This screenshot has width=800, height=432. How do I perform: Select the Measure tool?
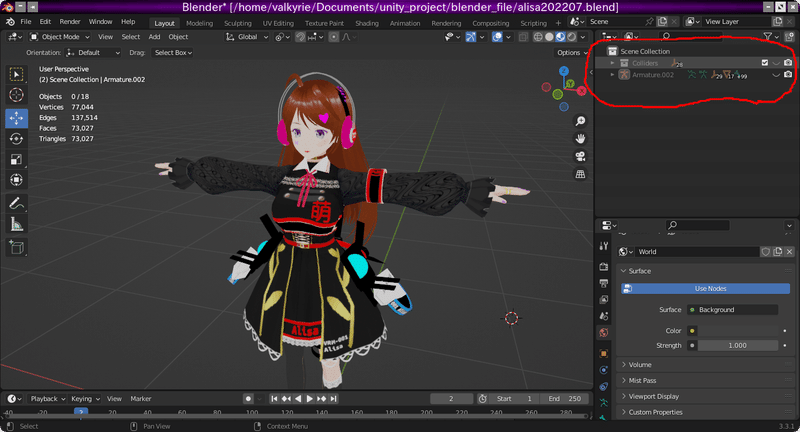(16, 224)
